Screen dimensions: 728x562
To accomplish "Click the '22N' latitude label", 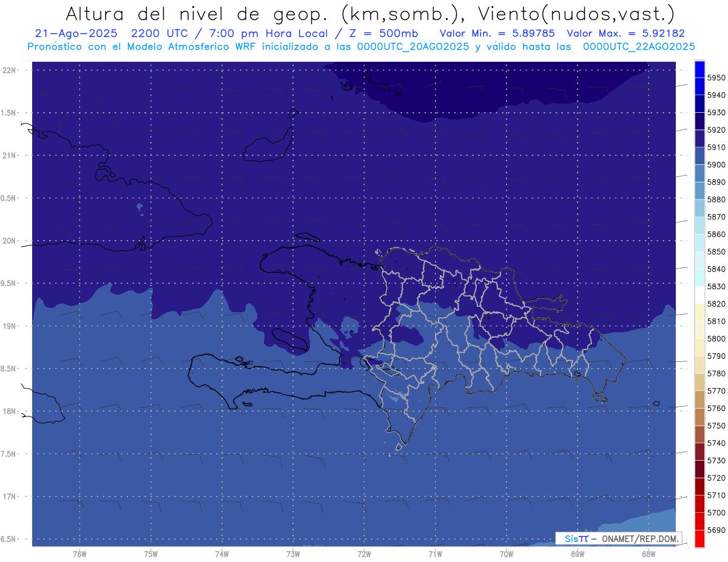I will (9, 70).
